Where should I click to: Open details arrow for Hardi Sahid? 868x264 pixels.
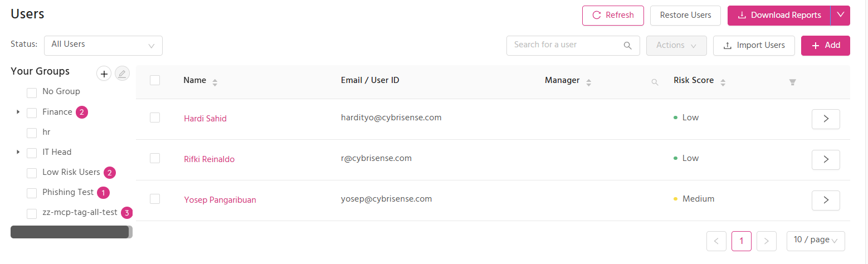pos(826,119)
